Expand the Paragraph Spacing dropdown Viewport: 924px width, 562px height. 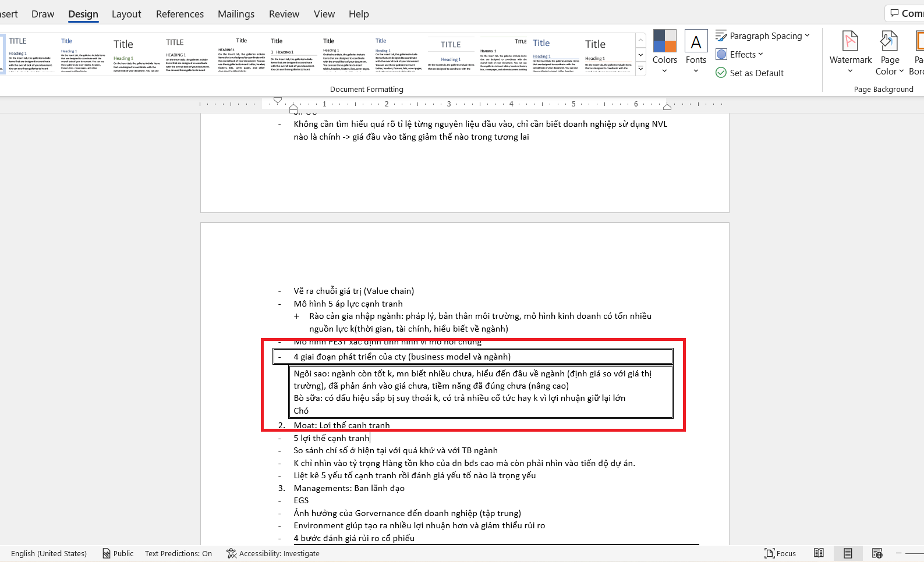tap(762, 35)
